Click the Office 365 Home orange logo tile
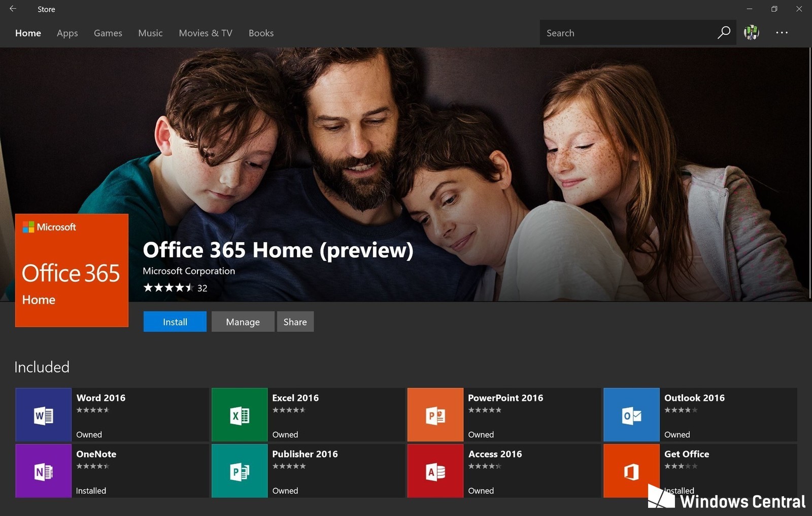Screen dimensions: 812x516 click(x=72, y=270)
